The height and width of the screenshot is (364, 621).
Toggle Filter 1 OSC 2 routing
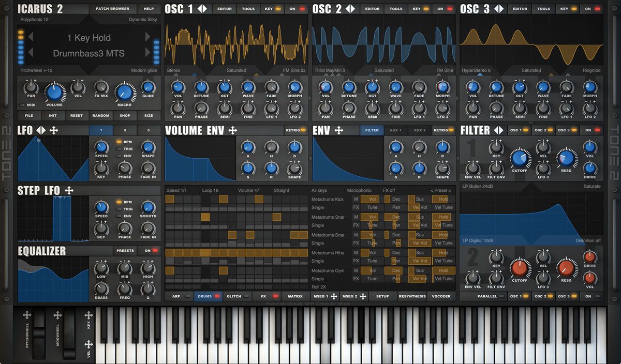click(543, 130)
